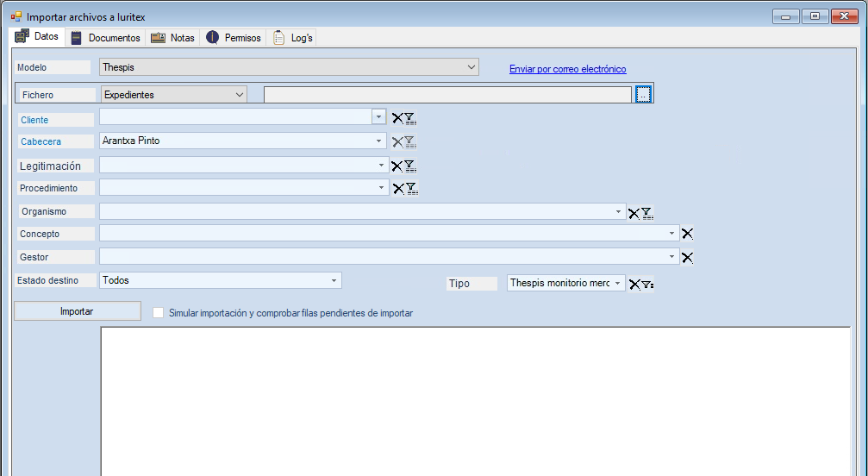Open the Permisos tab
868x476 pixels.
click(x=234, y=38)
